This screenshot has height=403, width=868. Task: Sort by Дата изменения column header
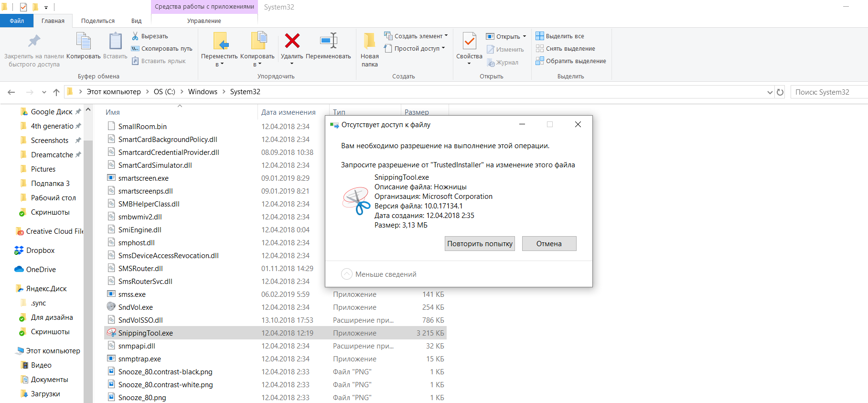pos(288,112)
